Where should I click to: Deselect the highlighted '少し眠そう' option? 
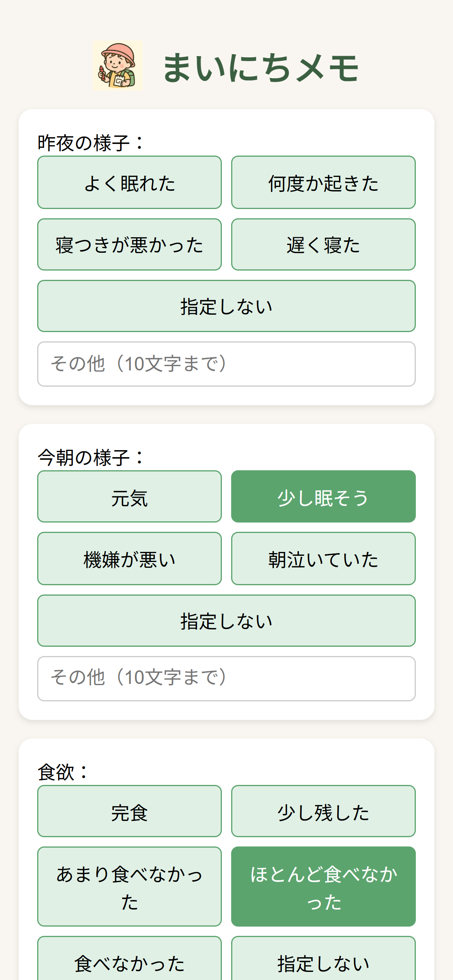pos(323,497)
